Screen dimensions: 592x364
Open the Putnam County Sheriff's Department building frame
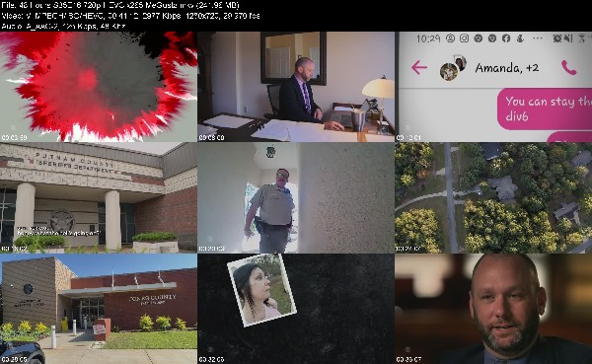(98, 197)
